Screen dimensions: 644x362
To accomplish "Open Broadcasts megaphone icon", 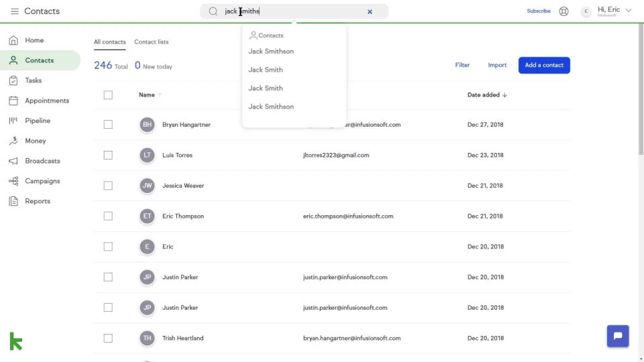I will [x=13, y=161].
